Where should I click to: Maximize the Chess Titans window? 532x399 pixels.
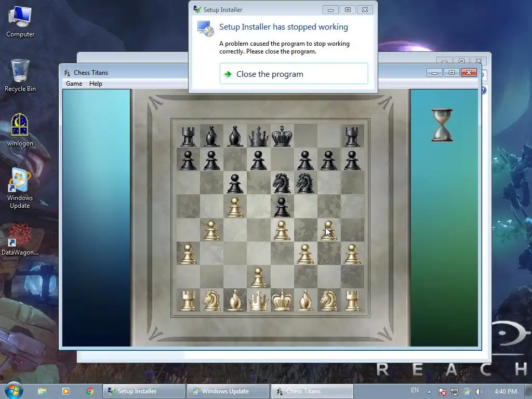click(451, 72)
